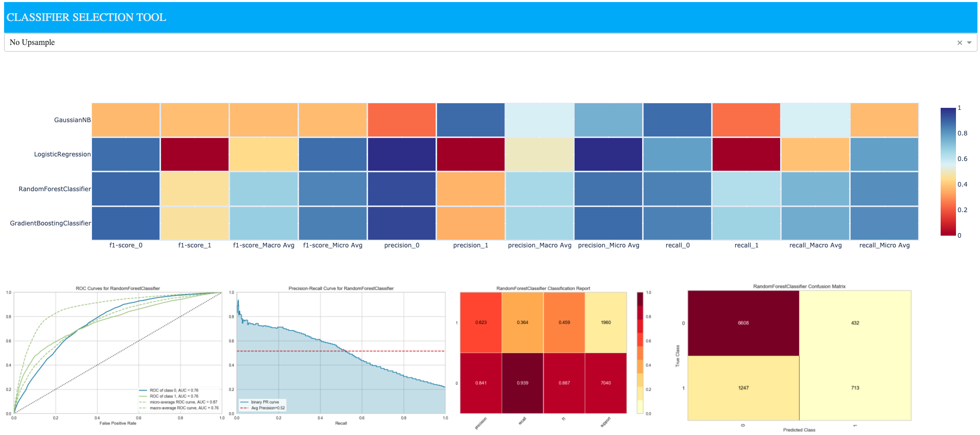Screen dimensions: 980x435
Task: Select the RandomForestClassifier row label
Action: pos(55,189)
